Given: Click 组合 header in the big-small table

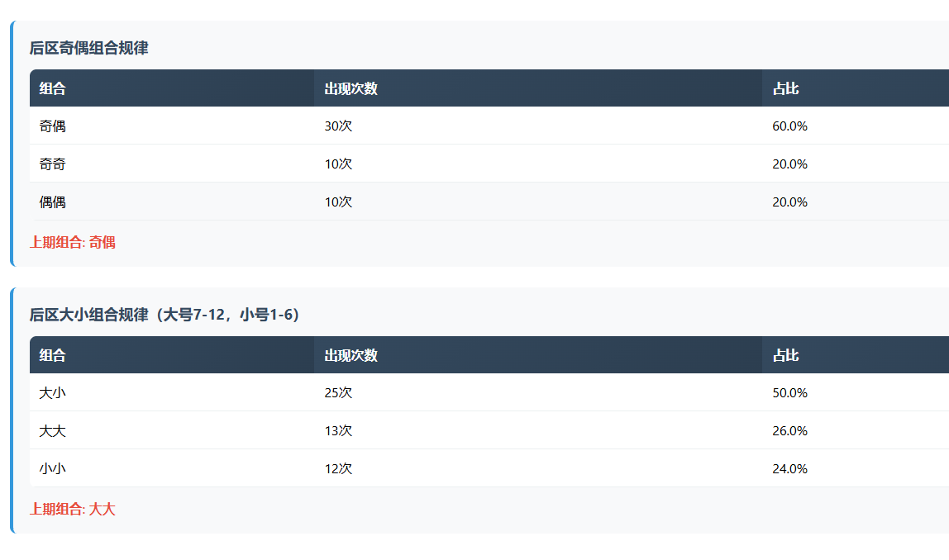Looking at the screenshot, I should [53, 355].
